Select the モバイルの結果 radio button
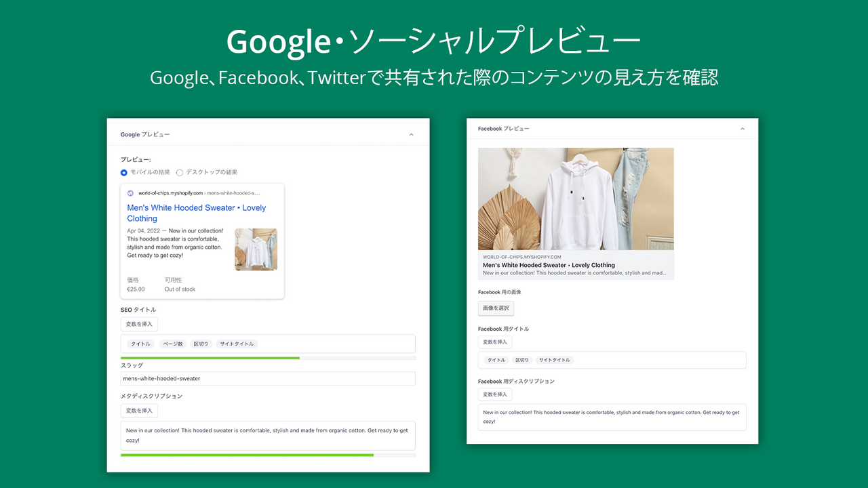Screen dimensions: 868x488 (x=124, y=173)
